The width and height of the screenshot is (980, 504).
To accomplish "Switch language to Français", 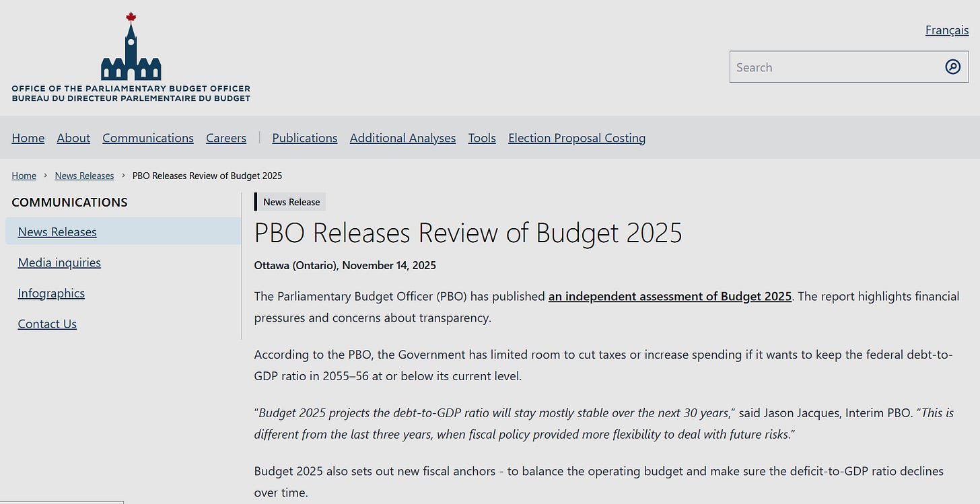I will [947, 30].
